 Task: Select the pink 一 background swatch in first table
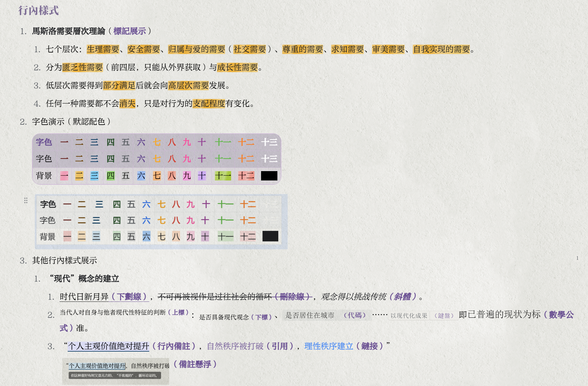(64, 176)
